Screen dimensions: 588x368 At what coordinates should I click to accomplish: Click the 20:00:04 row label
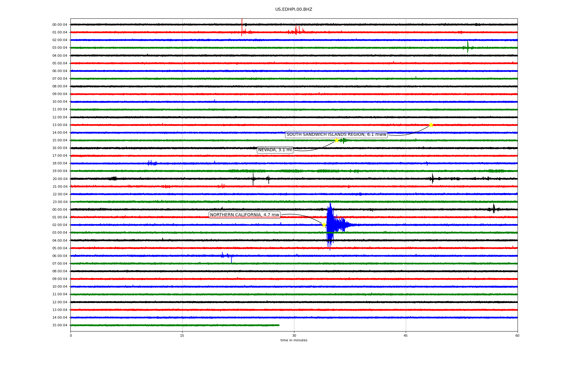pos(60,179)
